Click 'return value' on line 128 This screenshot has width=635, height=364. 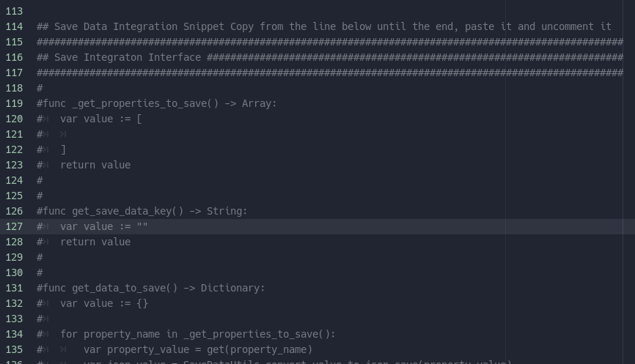[95, 242]
